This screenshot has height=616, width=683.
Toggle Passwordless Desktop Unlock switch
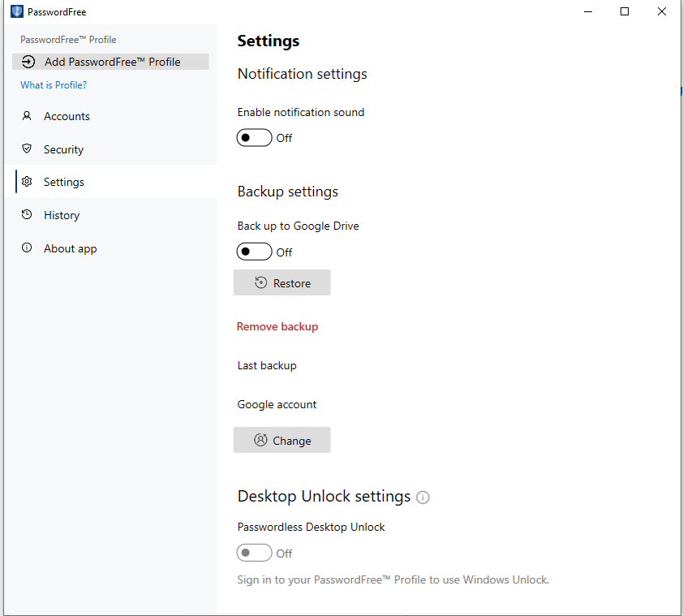click(254, 554)
